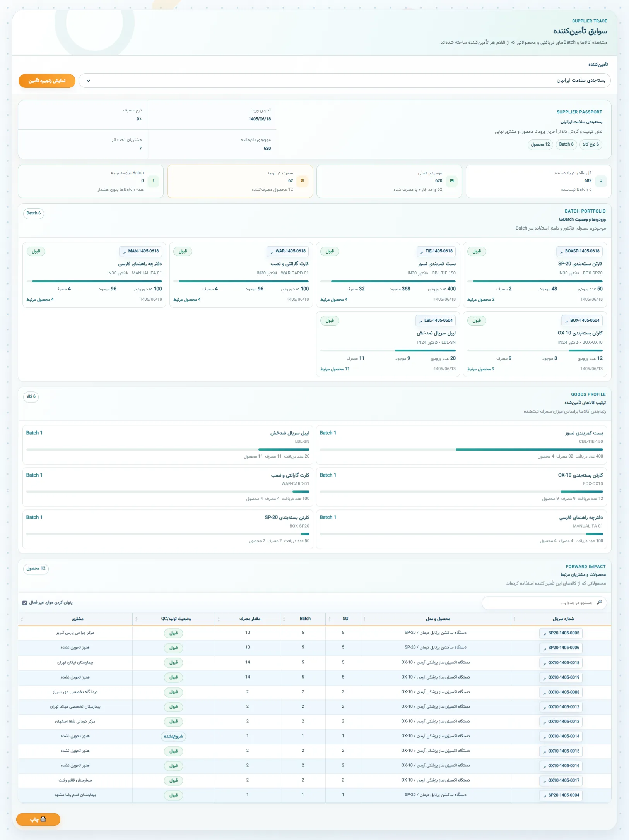Toggle hide inactive items checkbox
The width and height of the screenshot is (629, 840).
(x=25, y=603)
